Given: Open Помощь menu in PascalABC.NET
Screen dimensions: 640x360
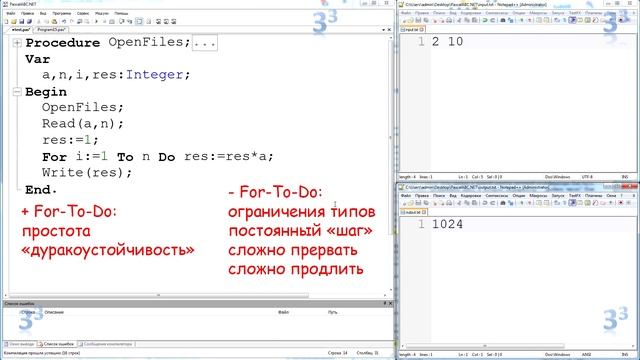Looking at the screenshot, I should (x=121, y=13).
